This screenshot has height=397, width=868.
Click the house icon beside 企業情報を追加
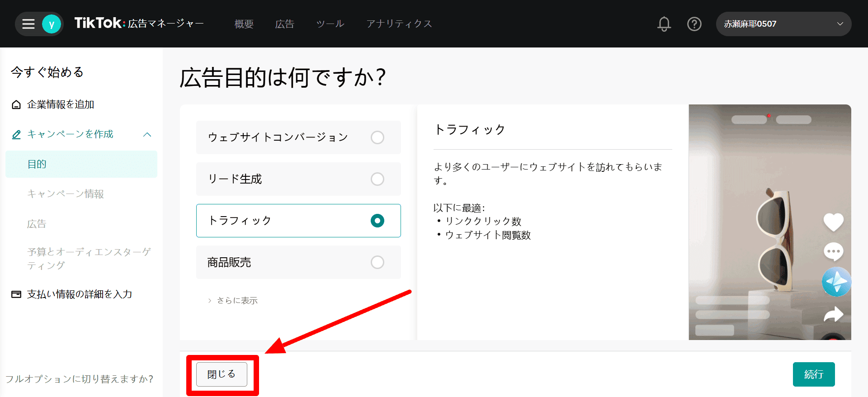[16, 104]
